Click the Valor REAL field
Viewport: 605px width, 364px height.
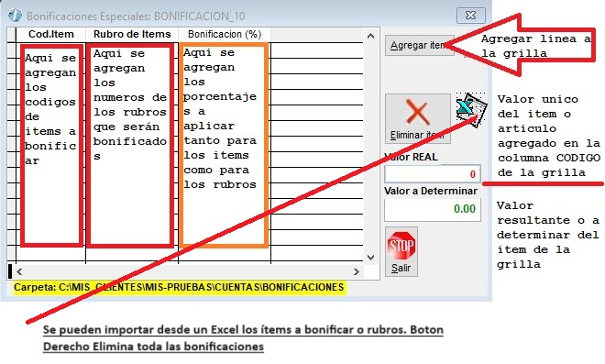pyautogui.click(x=433, y=174)
